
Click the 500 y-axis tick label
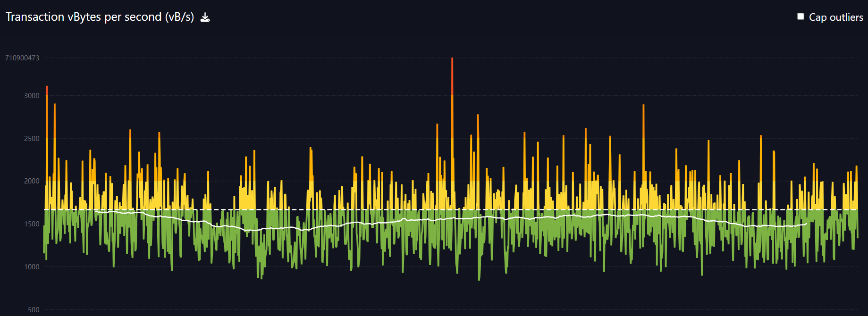click(34, 310)
